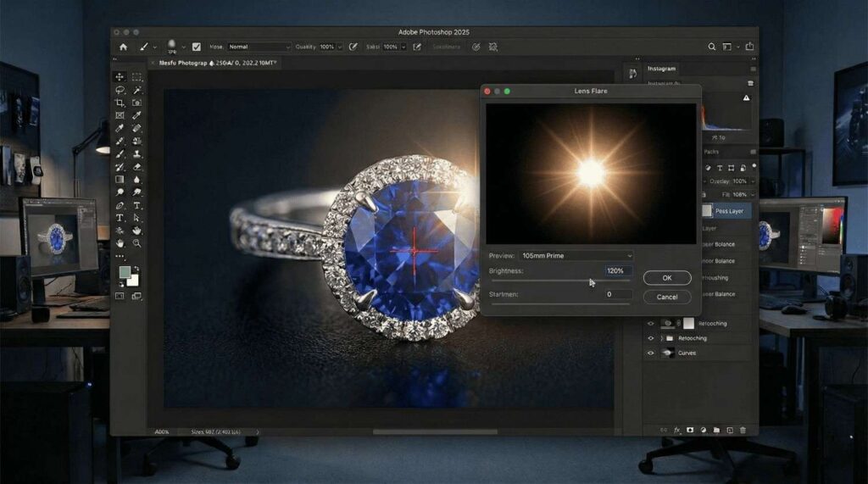868x484 pixels.
Task: Select the Pachs panel tab
Action: coord(711,152)
